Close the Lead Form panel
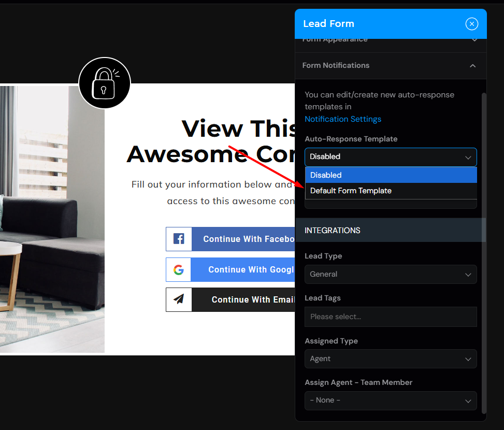504x430 pixels. pos(471,24)
